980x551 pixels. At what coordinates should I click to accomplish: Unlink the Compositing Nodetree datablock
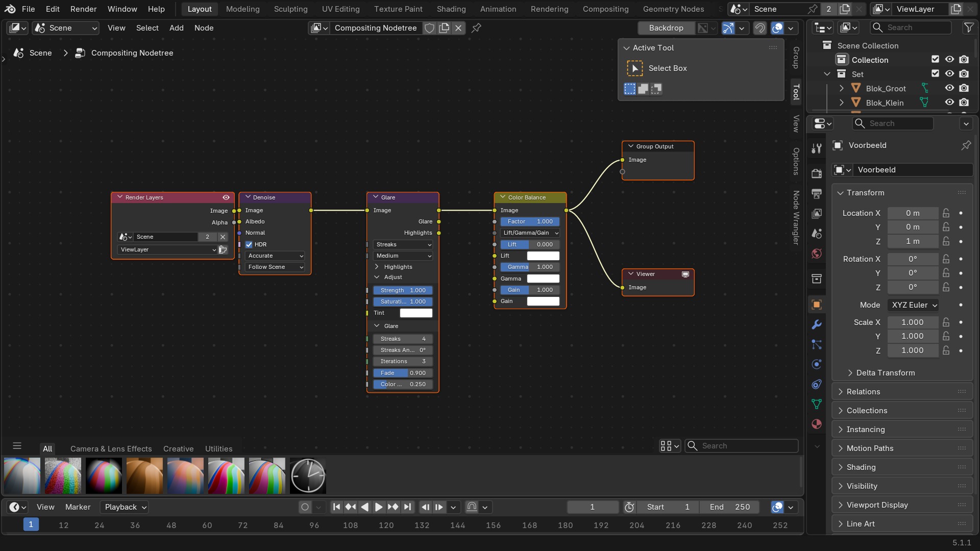[458, 28]
